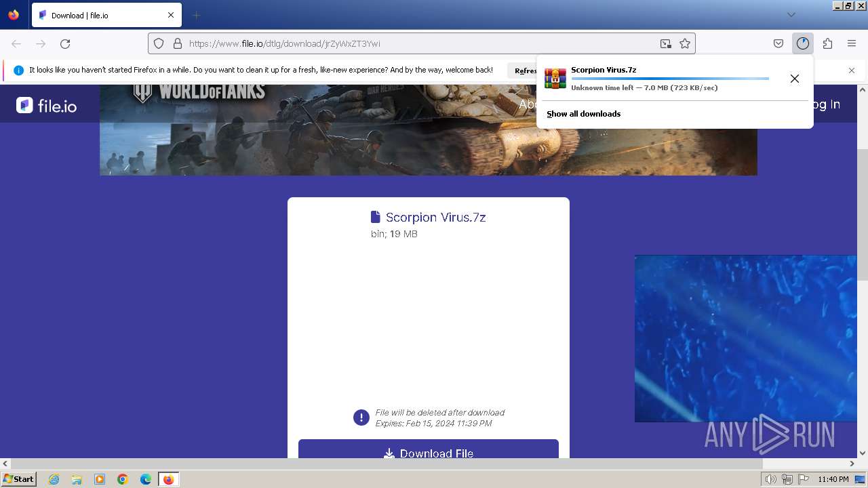The image size is (868, 488).
Task: Select the Download | file.io tab
Action: pyautogui.click(x=106, y=15)
